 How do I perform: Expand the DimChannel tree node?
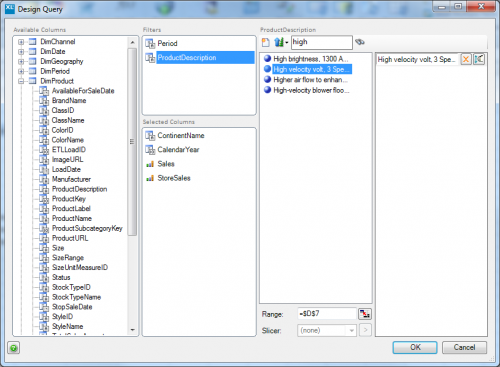(21, 42)
